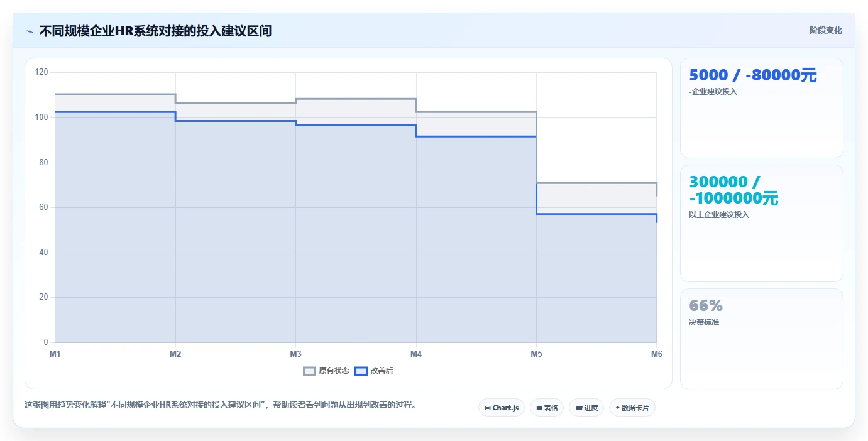Click the lightning icon beside the title
The width and height of the screenshot is (868, 441).
click(x=30, y=31)
